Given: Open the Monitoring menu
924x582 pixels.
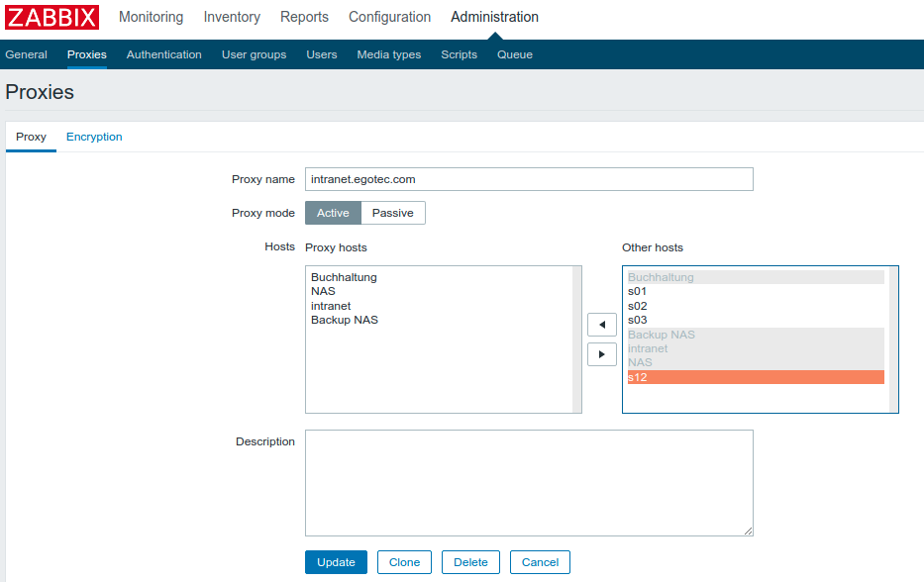Looking at the screenshot, I should coord(151,17).
